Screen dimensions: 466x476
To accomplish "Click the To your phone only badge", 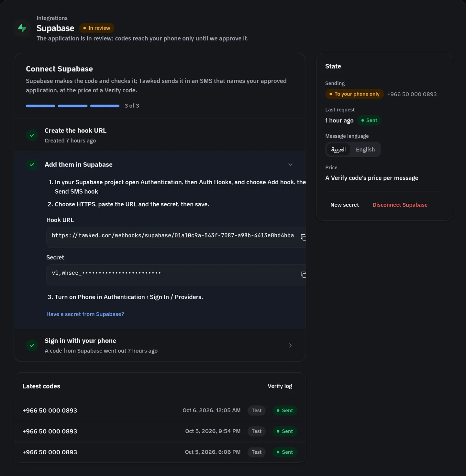I will (x=354, y=94).
